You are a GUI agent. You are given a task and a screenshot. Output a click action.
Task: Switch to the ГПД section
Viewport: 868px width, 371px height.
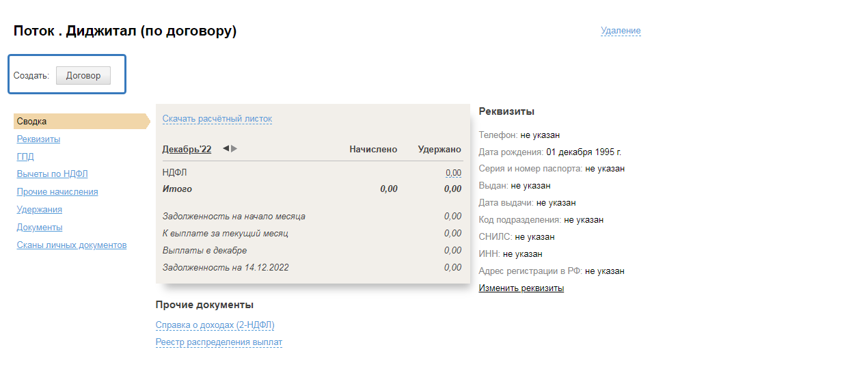25,156
